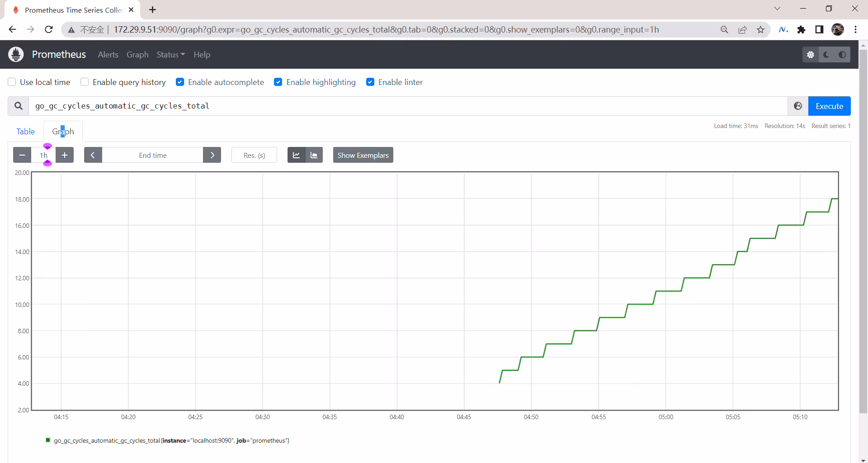Image resolution: width=868 pixels, height=463 pixels.
Task: Click the green series legend swatch
Action: [48, 440]
